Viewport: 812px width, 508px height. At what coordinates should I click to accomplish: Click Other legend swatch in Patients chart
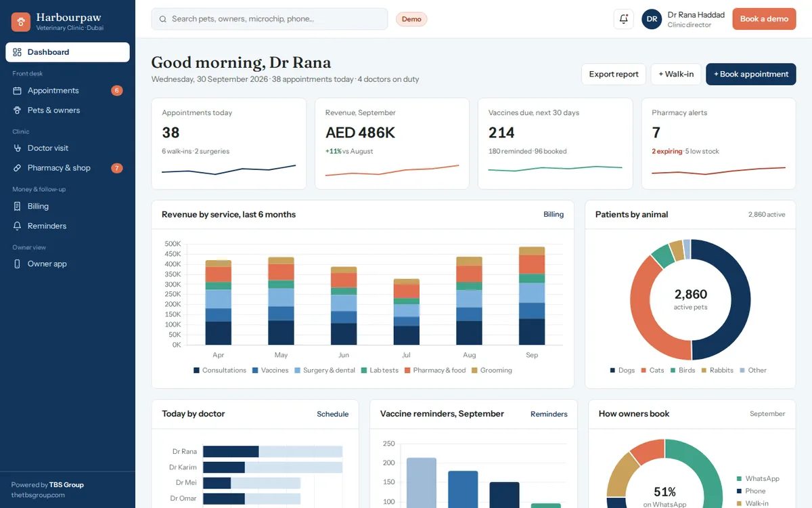742,371
